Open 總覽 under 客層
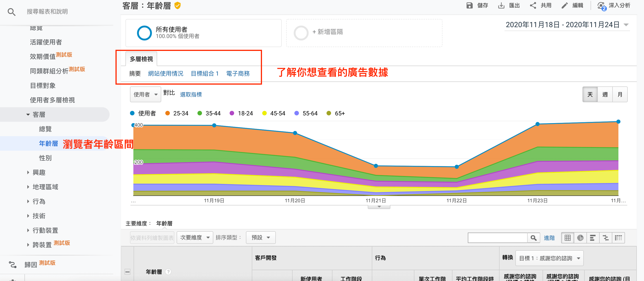The image size is (644, 281). click(x=45, y=129)
